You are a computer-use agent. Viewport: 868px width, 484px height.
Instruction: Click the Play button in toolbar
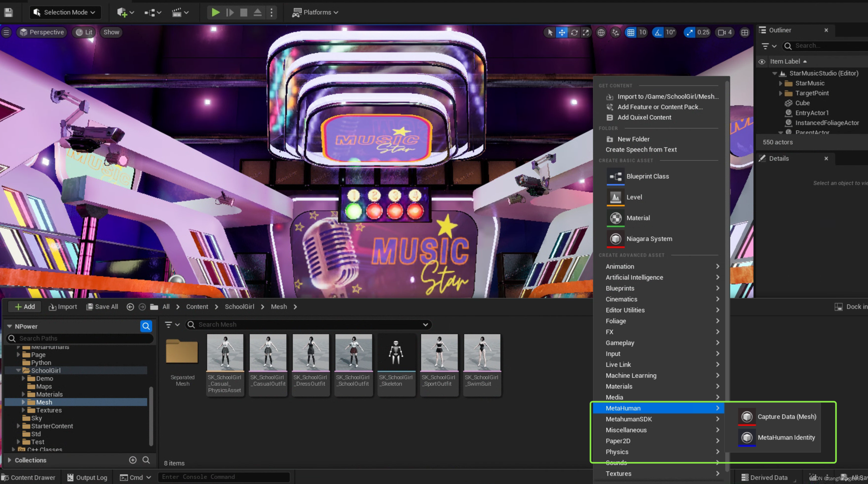click(x=215, y=12)
